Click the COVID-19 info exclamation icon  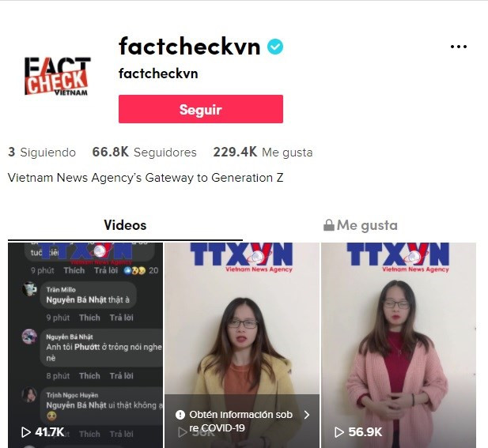coord(180,415)
